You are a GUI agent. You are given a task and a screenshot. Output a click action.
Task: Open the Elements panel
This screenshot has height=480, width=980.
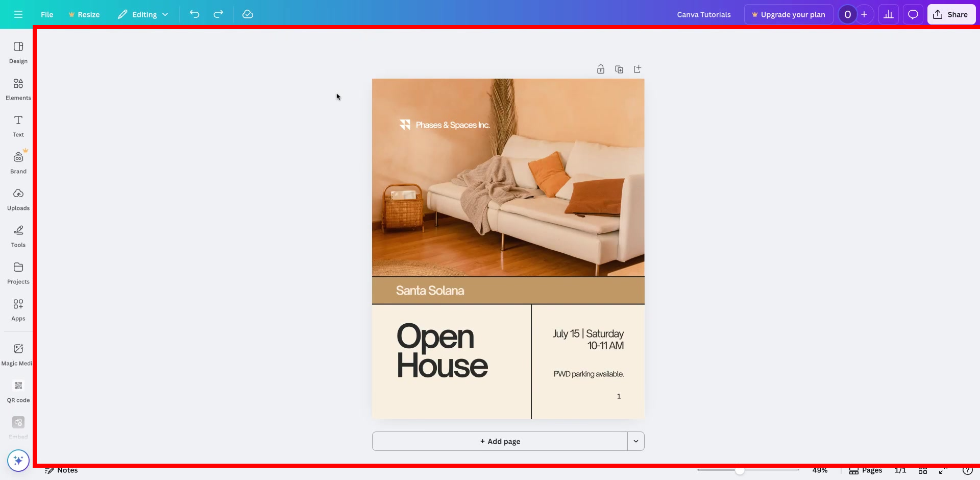click(x=18, y=89)
